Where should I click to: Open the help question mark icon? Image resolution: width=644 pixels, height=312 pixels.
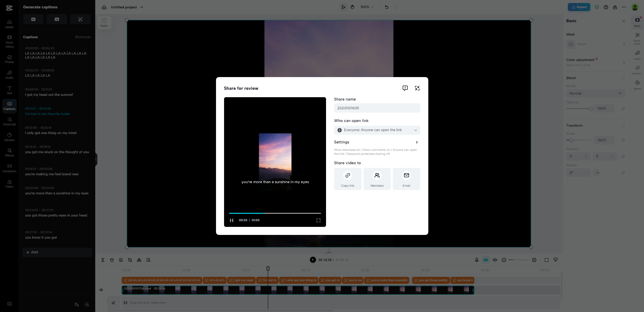click(606, 7)
